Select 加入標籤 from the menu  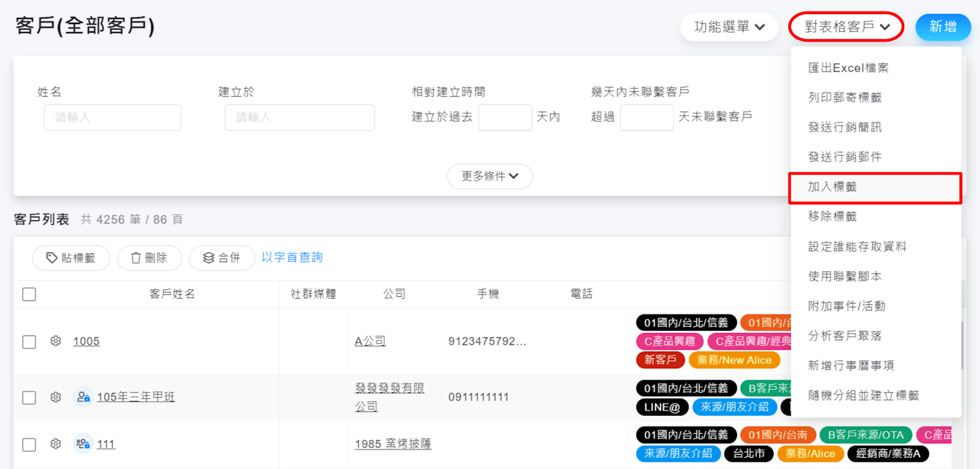[x=875, y=187]
